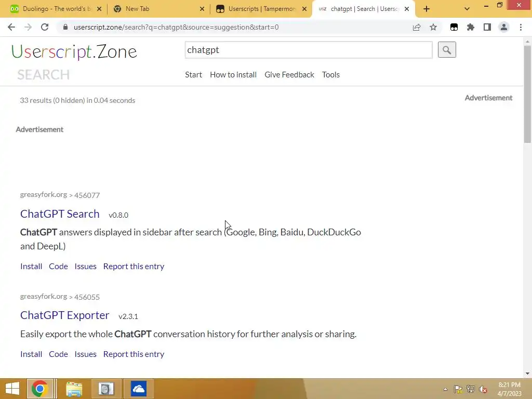Open a new browser tab
The height and width of the screenshot is (399, 532).
coord(427,9)
